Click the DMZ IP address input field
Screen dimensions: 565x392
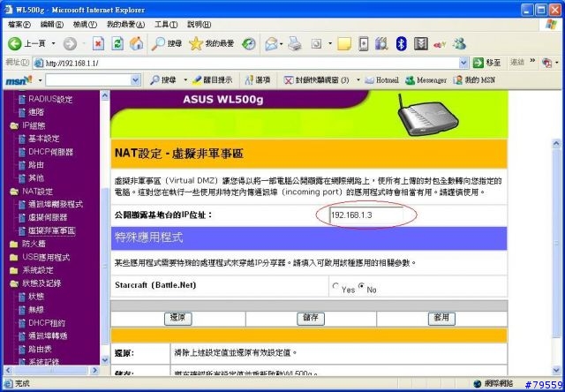(366, 215)
